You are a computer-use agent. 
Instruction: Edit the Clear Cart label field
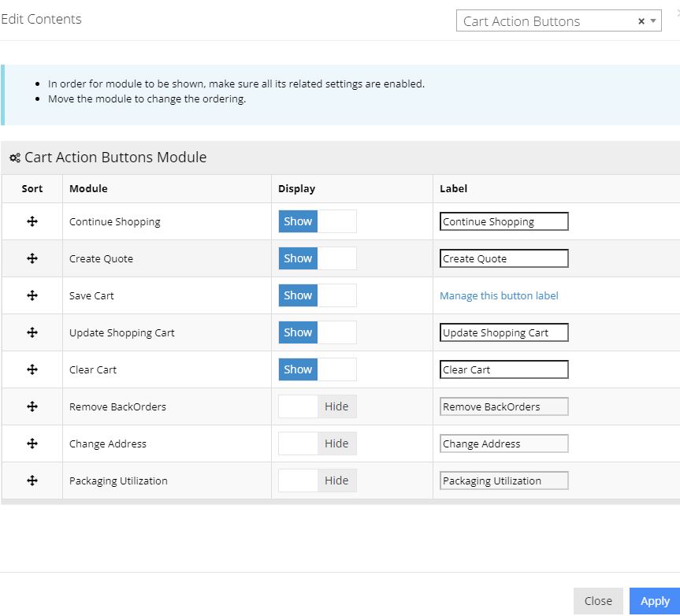(504, 369)
